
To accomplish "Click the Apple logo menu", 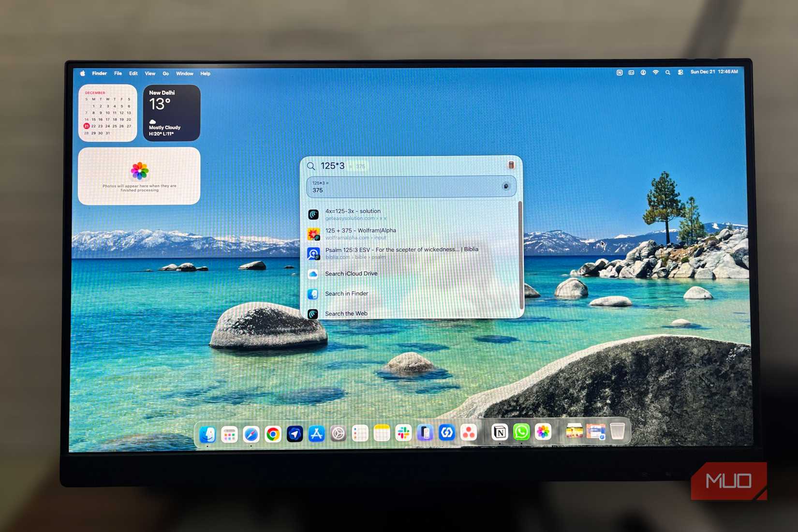I will pos(83,74).
